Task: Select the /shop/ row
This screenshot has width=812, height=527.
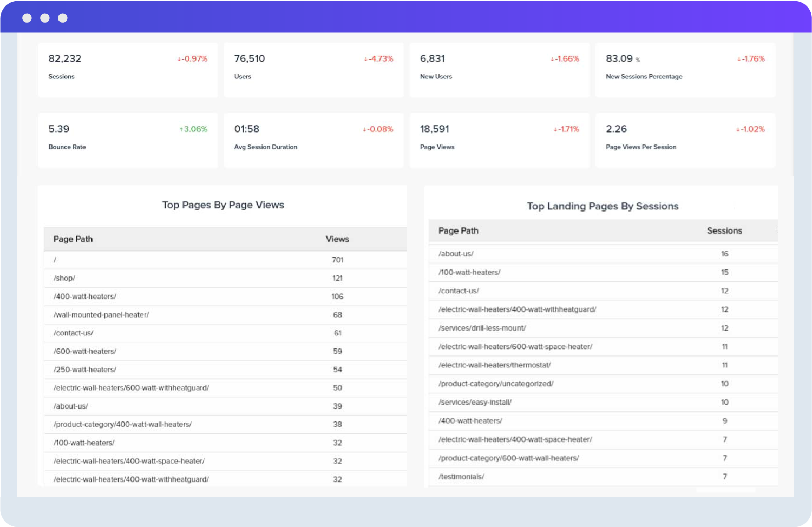Action: tap(225, 278)
